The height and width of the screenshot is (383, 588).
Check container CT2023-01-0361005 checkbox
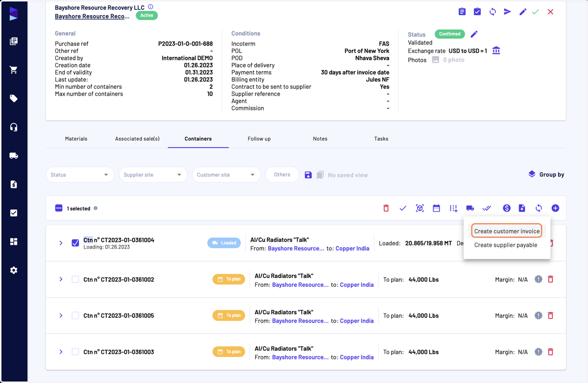point(75,315)
